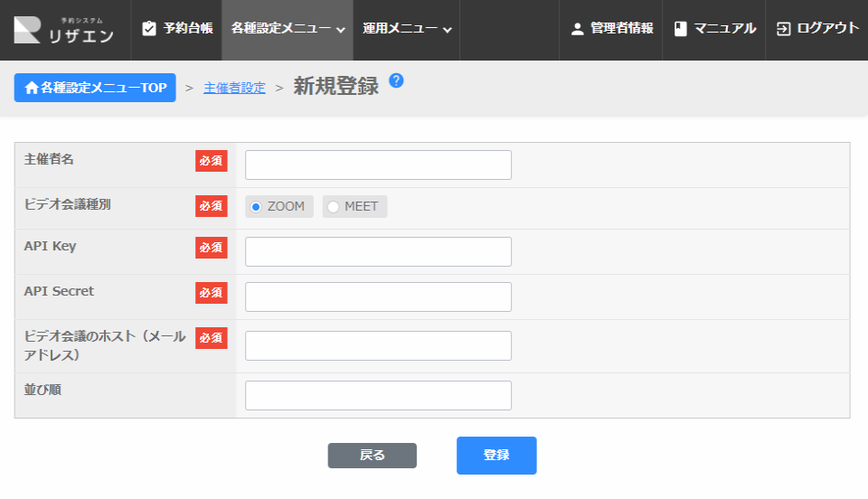
Task: Click the 戻る back button
Action: coord(372,456)
